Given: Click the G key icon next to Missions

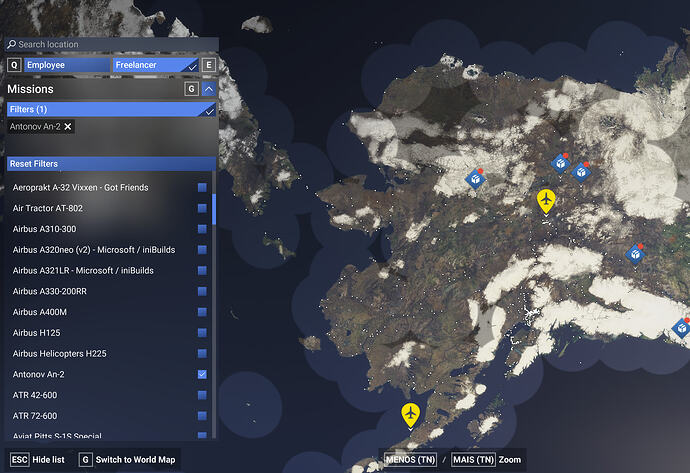Looking at the screenshot, I should (191, 89).
